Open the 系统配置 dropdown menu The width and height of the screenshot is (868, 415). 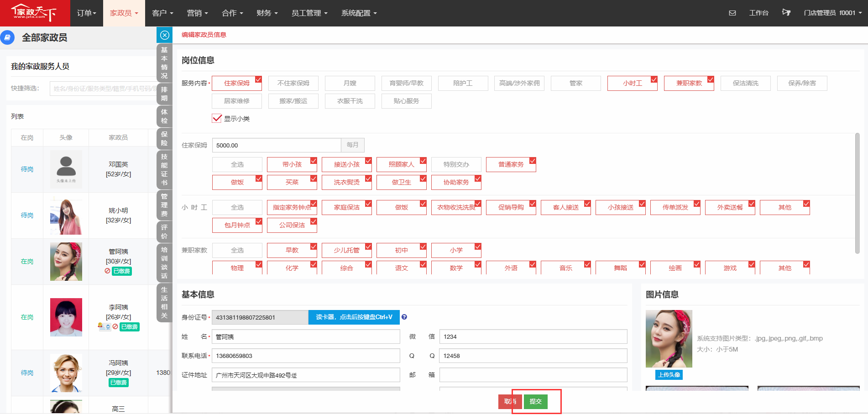click(x=359, y=13)
